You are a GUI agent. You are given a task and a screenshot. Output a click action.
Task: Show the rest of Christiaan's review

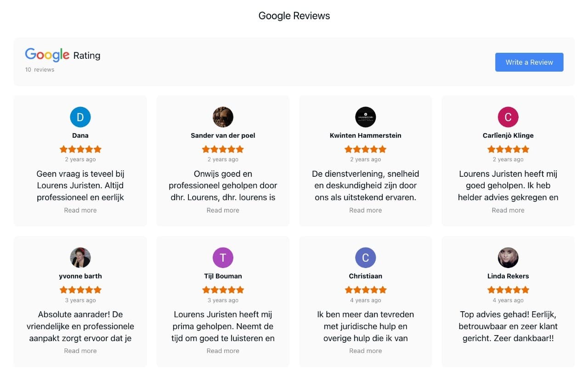(366, 351)
